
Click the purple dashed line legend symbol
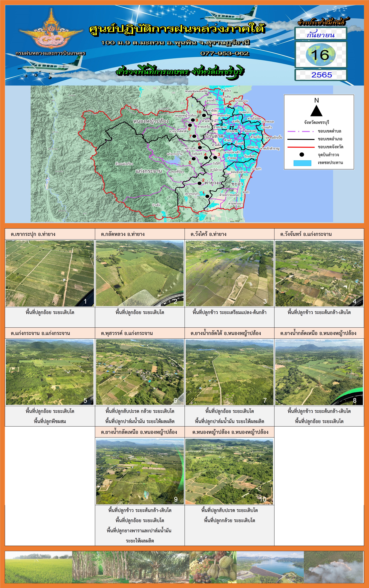coord(301,131)
